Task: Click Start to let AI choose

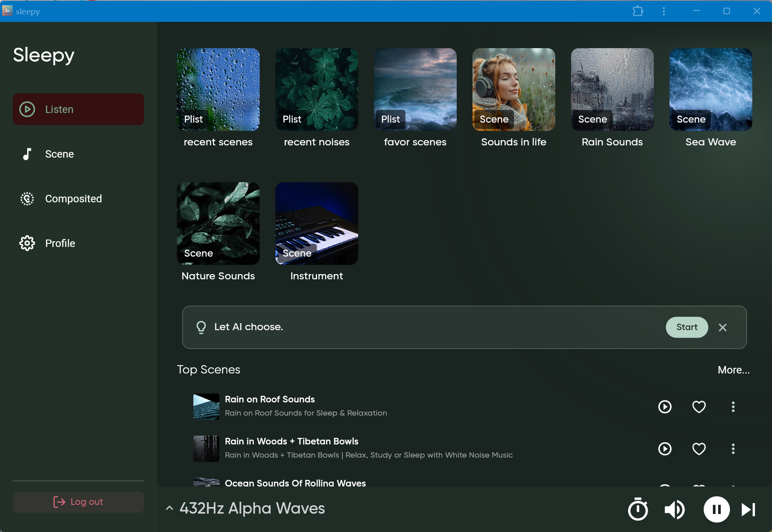Action: pyautogui.click(x=686, y=327)
